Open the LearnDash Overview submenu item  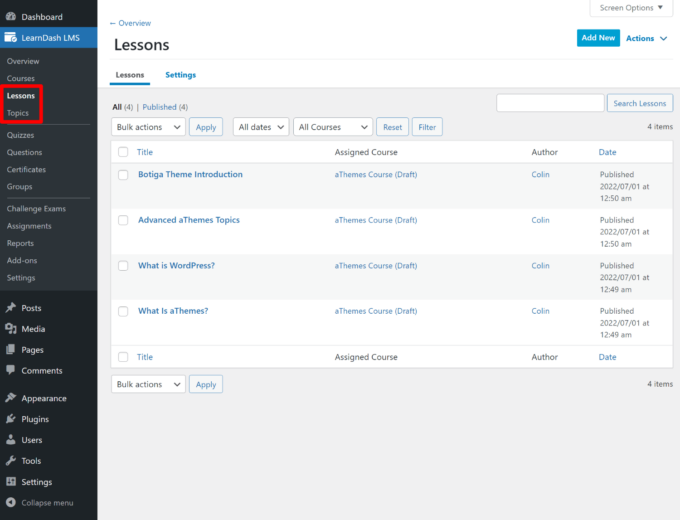pos(23,61)
